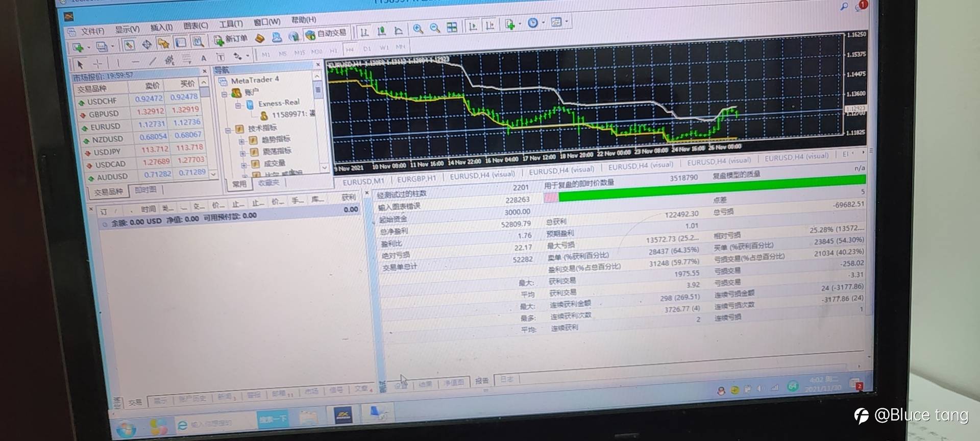Click the new chart icon
This screenshot has height=441, width=980.
click(79, 47)
